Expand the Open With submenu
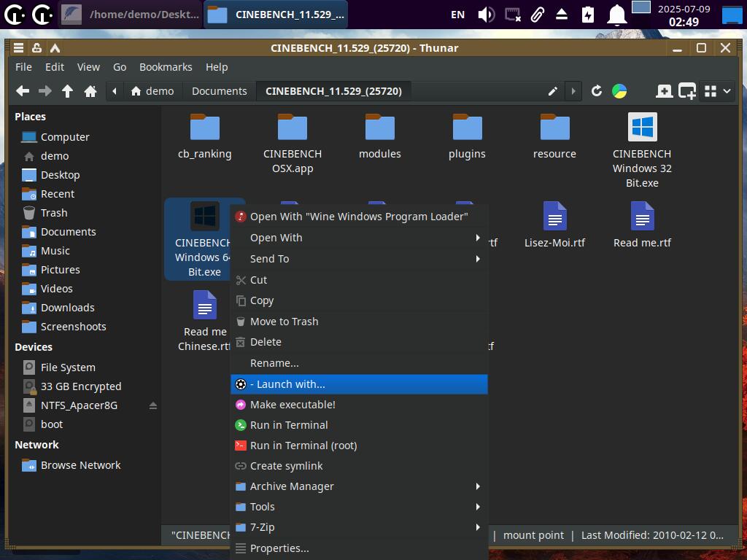 (x=359, y=238)
